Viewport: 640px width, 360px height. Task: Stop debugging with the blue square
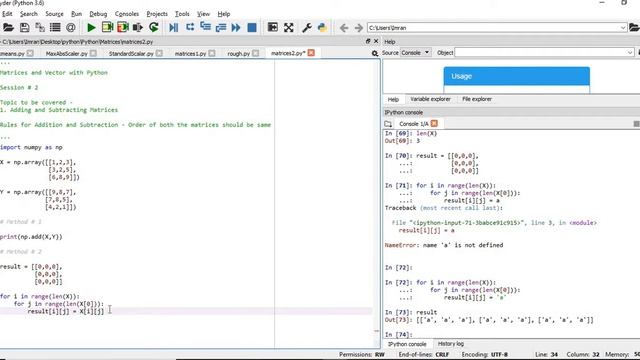[x=252, y=27]
